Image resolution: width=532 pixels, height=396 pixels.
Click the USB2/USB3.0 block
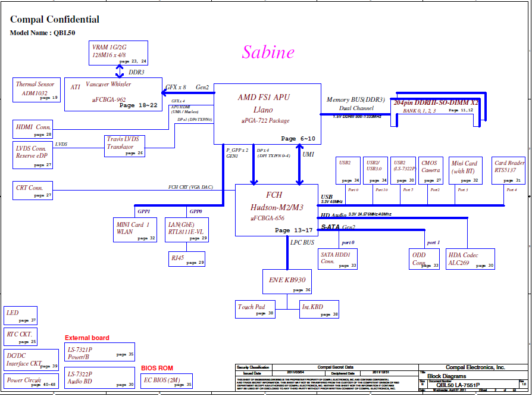click(375, 170)
